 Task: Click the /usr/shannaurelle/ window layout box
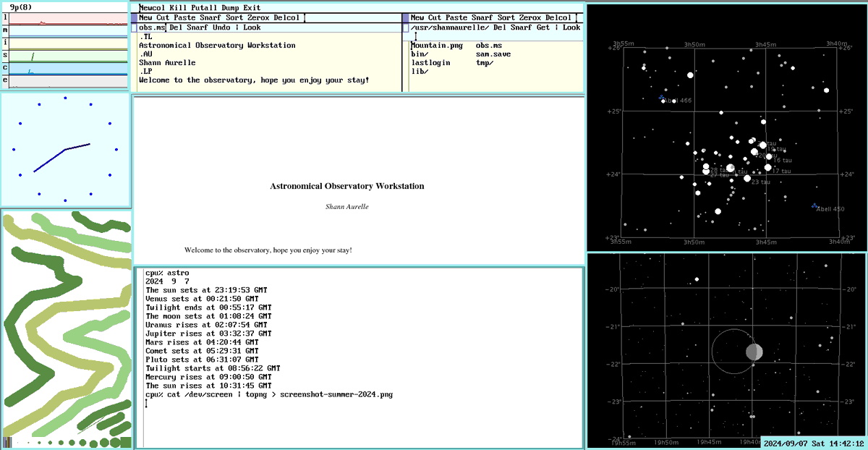pos(406,27)
